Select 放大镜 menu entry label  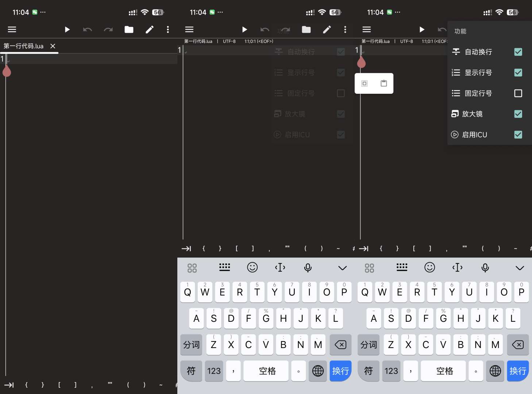(472, 114)
